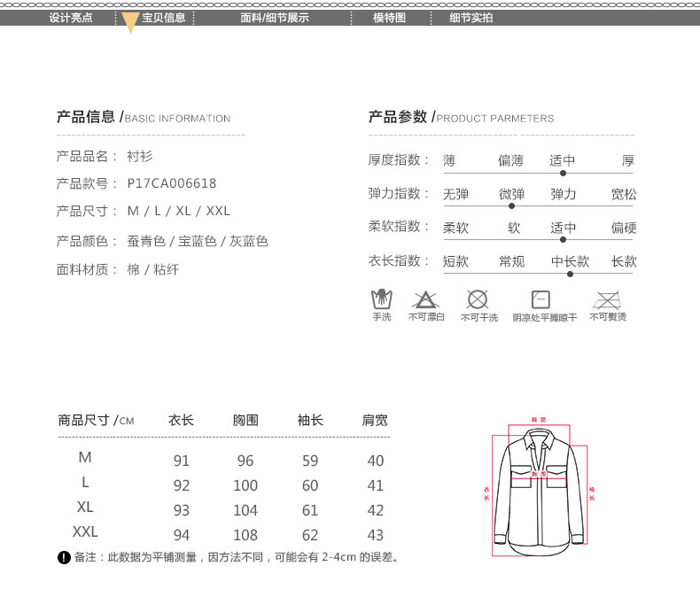
Task: Click shoulder value 40 in M row
Action: click(x=376, y=461)
